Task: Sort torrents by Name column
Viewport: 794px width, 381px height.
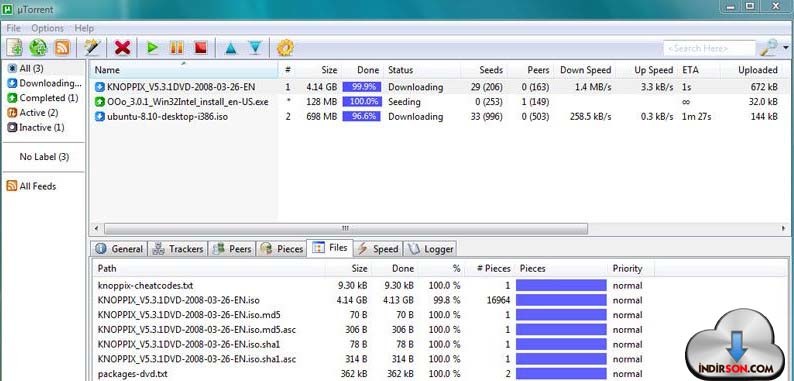Action: pyautogui.click(x=184, y=70)
